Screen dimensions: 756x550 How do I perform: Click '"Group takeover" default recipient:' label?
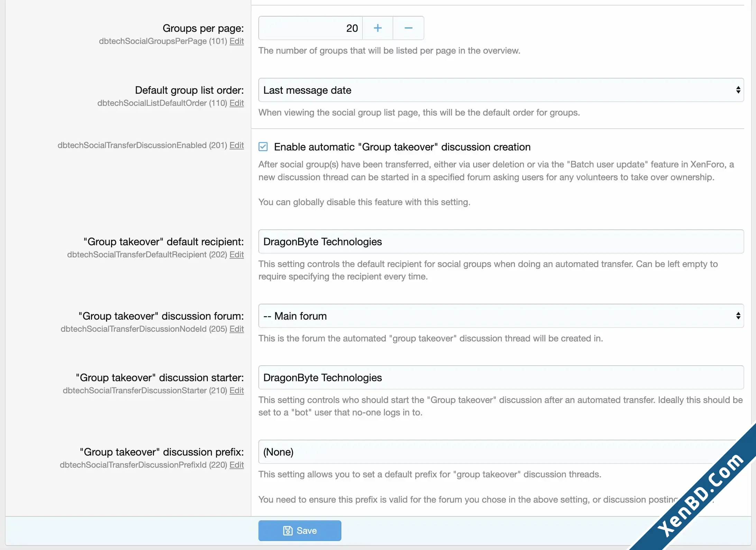tap(164, 241)
